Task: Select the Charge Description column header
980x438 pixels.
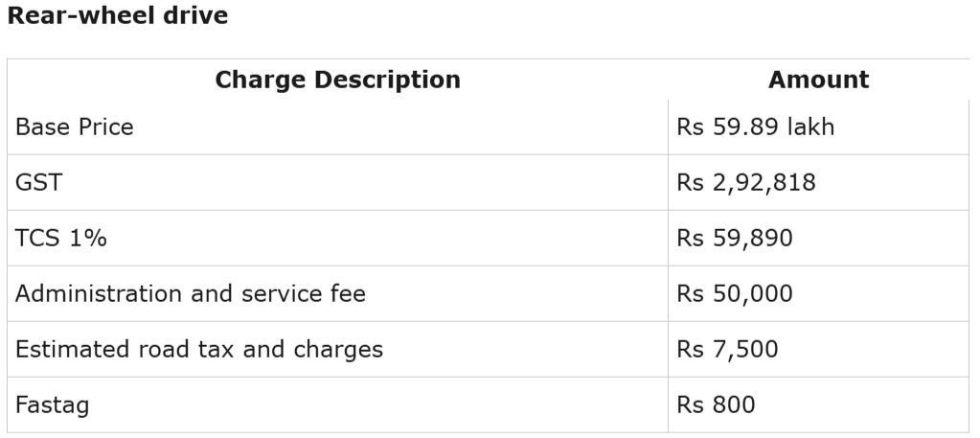Action: (337, 80)
